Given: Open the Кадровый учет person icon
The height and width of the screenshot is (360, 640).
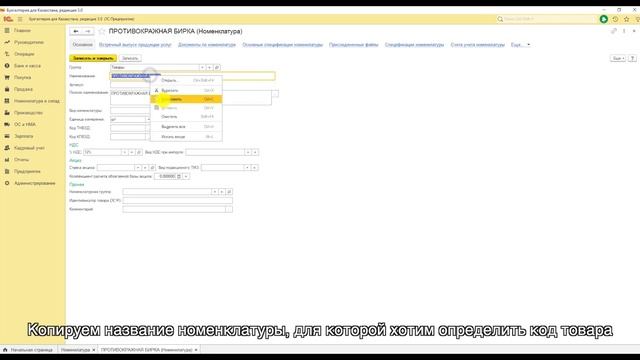Looking at the screenshot, I should click(7, 148).
